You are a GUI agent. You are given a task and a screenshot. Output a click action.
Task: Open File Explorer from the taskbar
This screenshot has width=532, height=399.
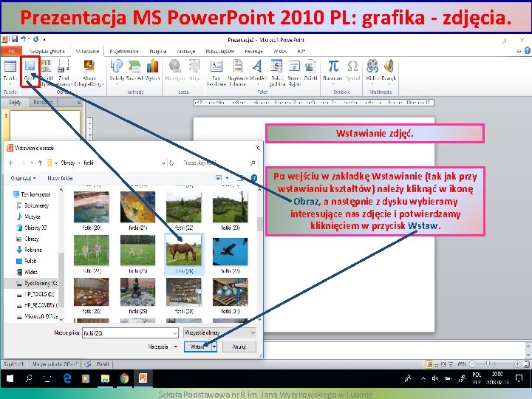click(105, 378)
